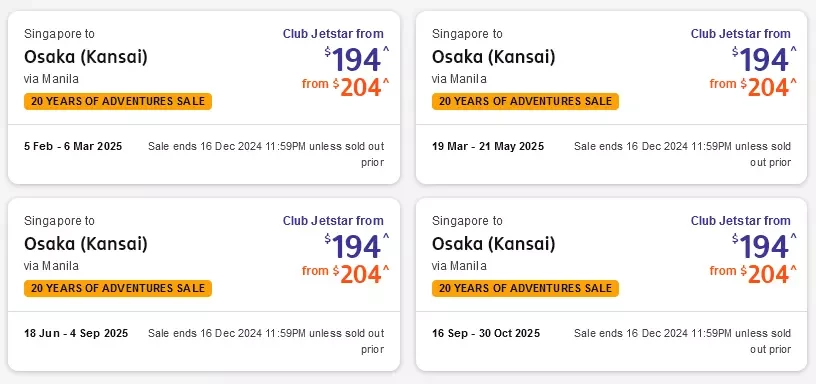Click Osaka (Kansai) title in the 16 Sep card

493,244
